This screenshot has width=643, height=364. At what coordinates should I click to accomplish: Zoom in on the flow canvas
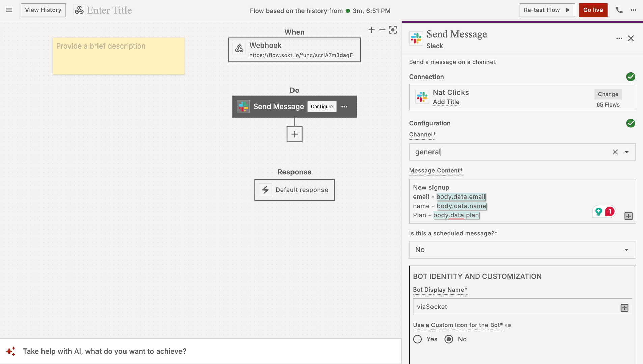pos(371,30)
